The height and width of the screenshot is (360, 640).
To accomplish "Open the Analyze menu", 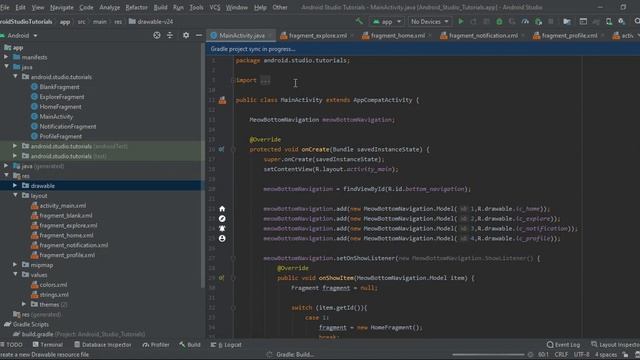I will click(x=110, y=7).
